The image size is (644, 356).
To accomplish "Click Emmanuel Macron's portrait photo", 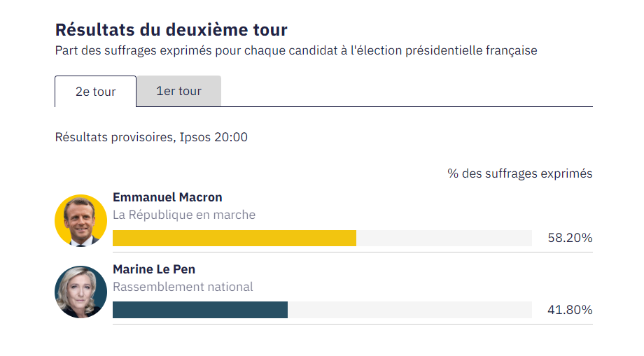I will (x=80, y=220).
